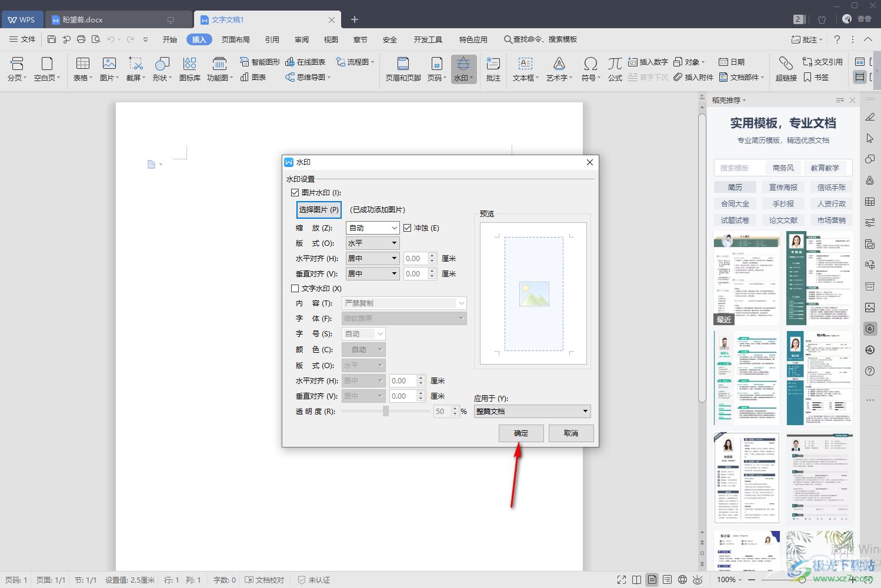This screenshot has height=588, width=881.
Task: Click the picture horizontal offset 0.00 field
Action: tap(416, 258)
